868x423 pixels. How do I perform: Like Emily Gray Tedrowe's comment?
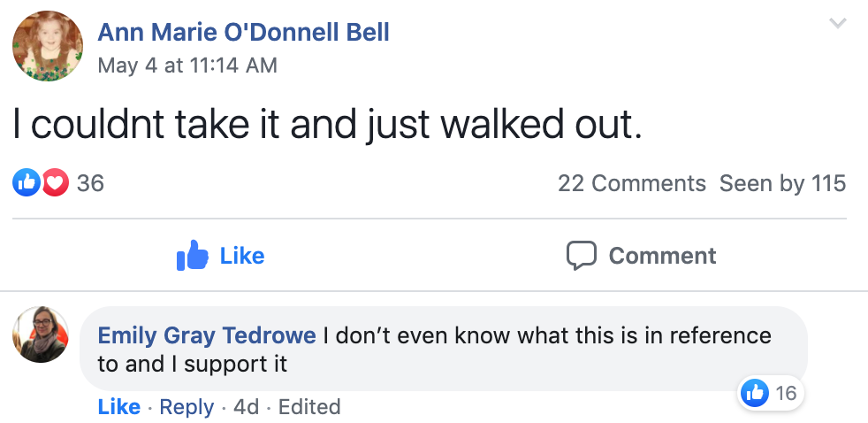(x=118, y=406)
